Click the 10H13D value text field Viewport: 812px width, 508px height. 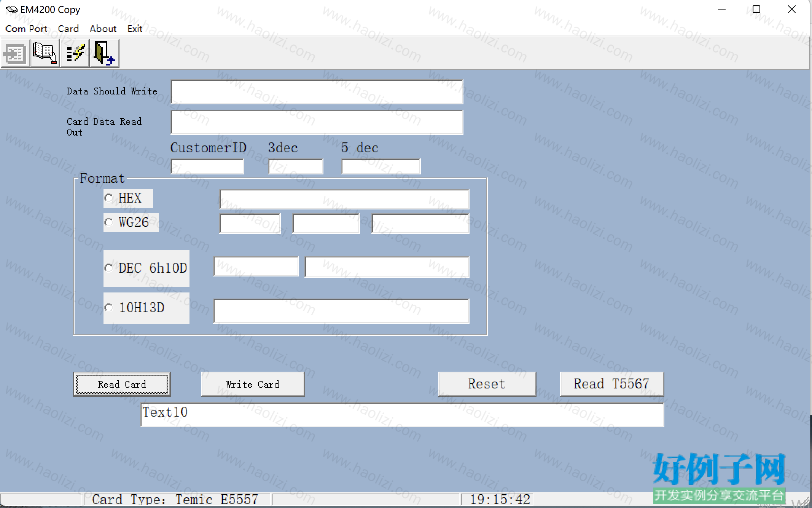(x=341, y=311)
